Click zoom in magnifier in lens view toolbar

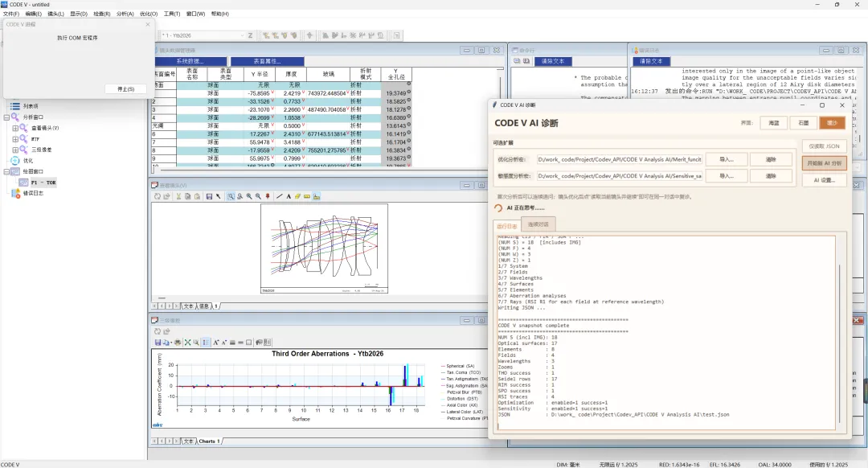pos(249,197)
